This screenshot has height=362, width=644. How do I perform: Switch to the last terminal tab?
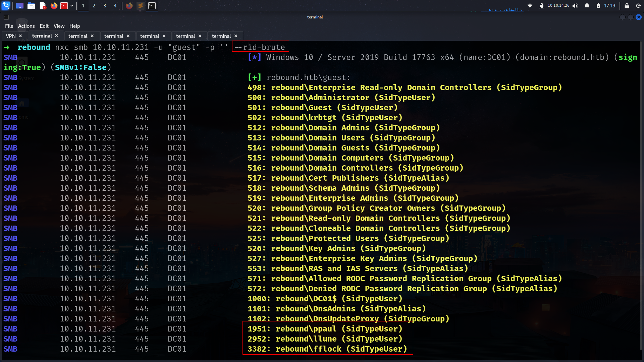point(221,36)
